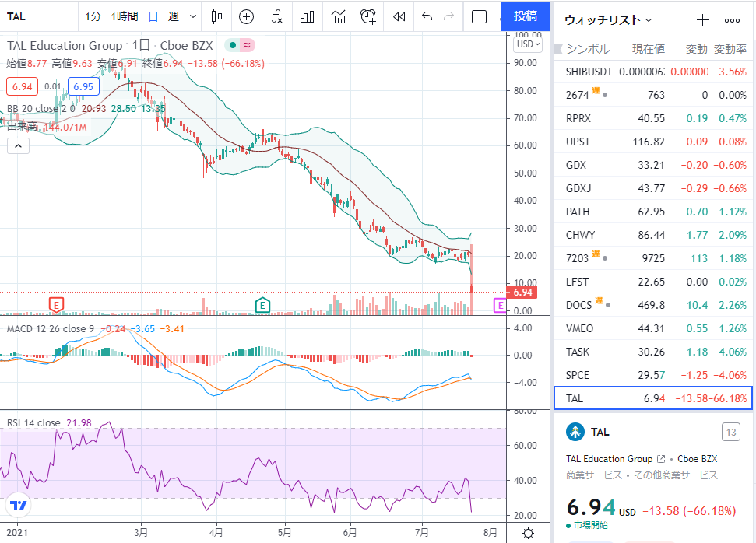
Task: Open chart settings gear icon
Action: (x=529, y=534)
